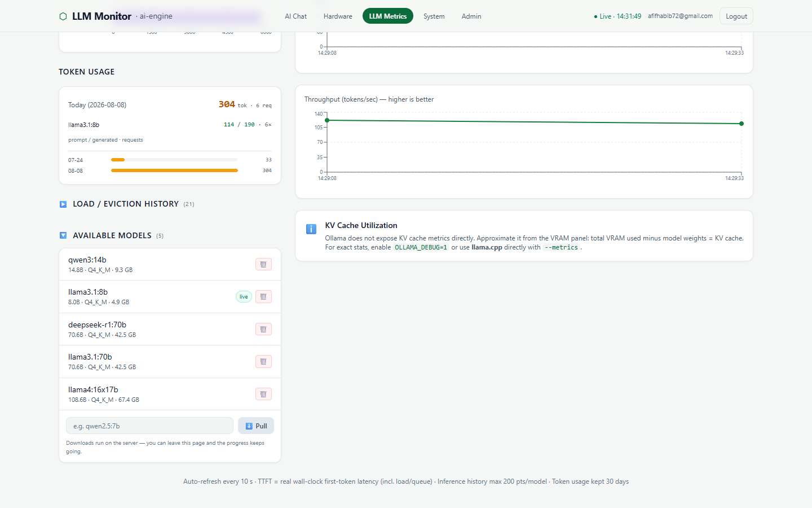Go to the System tab
812x508 pixels.
click(x=434, y=16)
